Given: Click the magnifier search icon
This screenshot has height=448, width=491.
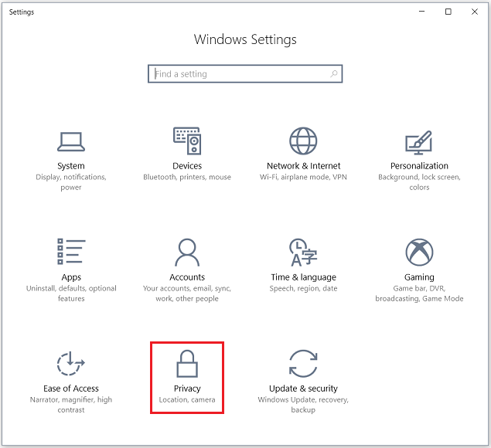Looking at the screenshot, I should (x=334, y=74).
